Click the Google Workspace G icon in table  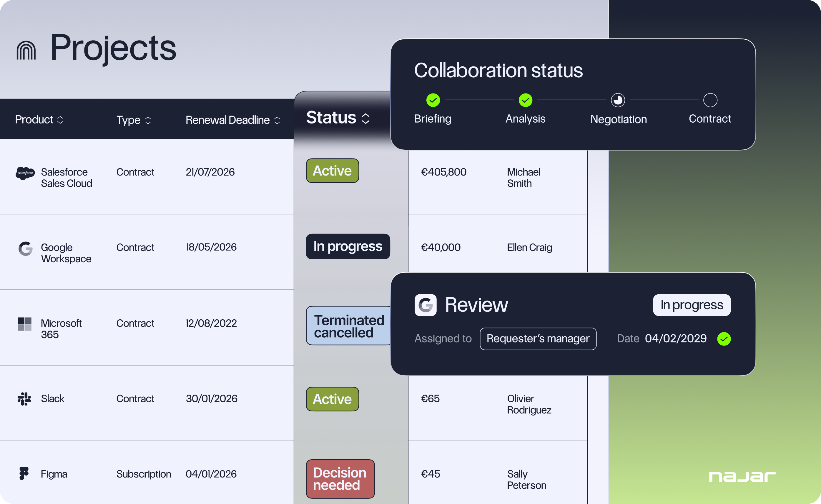tap(25, 249)
